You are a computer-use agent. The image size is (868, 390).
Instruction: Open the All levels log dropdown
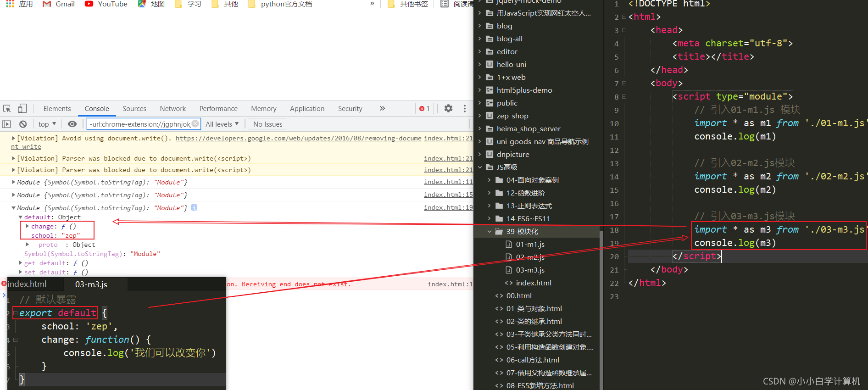pyautogui.click(x=223, y=124)
